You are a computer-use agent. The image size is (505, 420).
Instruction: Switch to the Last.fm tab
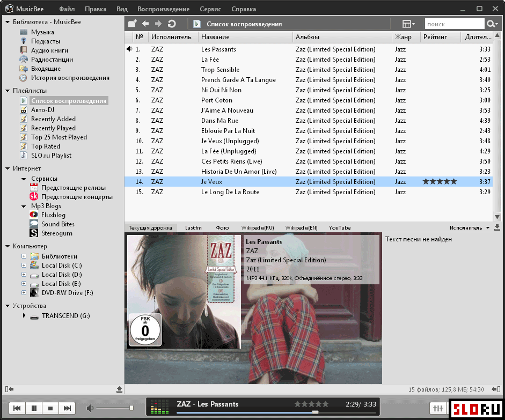(x=193, y=227)
